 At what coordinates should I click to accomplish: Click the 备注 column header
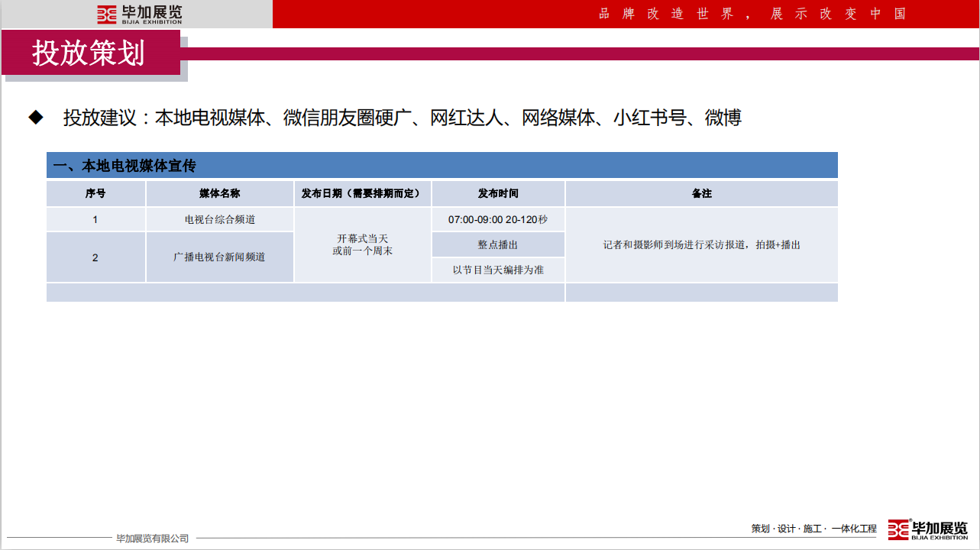[x=701, y=194]
